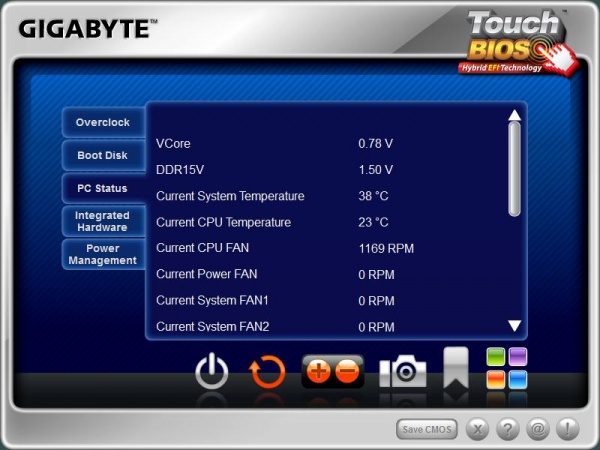Click the scroll up arrow
This screenshot has height=450, width=600.
(515, 115)
